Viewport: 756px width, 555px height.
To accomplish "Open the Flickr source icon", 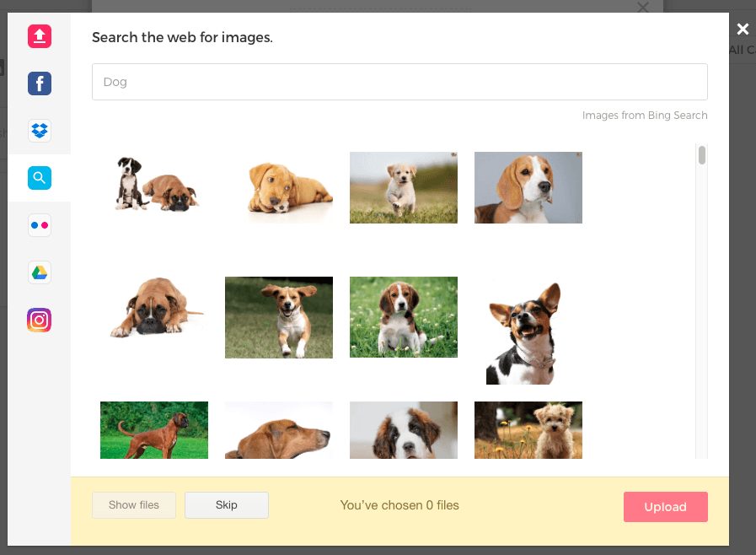I will tap(40, 225).
